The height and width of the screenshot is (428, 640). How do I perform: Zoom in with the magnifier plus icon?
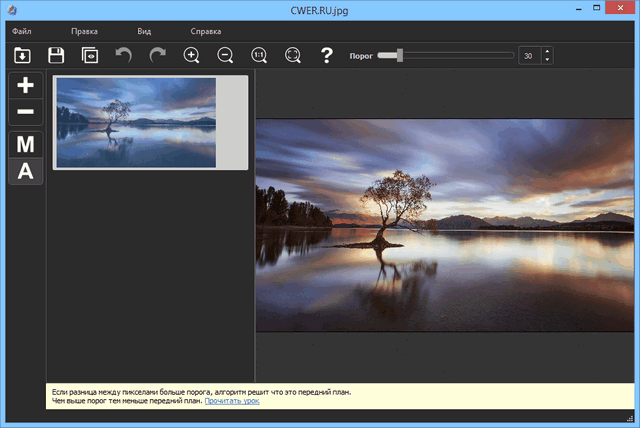point(192,56)
